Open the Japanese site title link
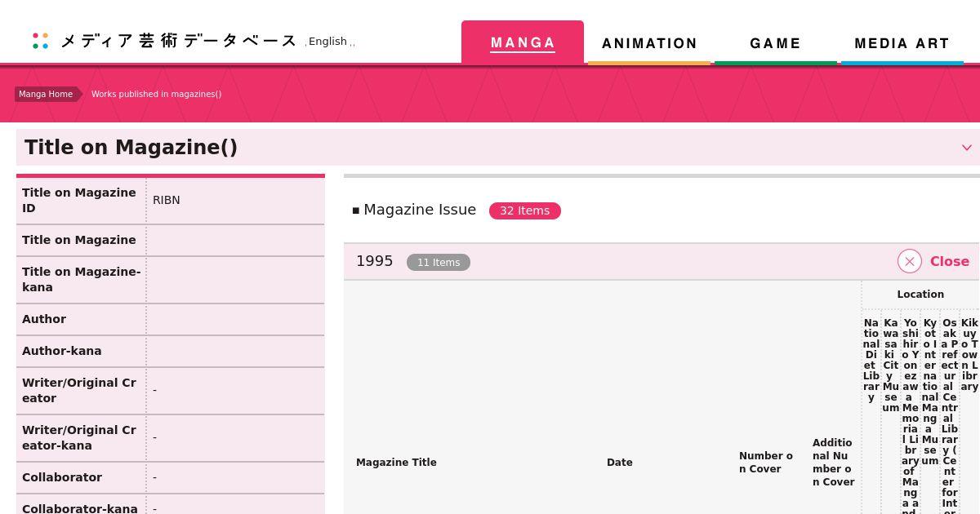 click(179, 41)
